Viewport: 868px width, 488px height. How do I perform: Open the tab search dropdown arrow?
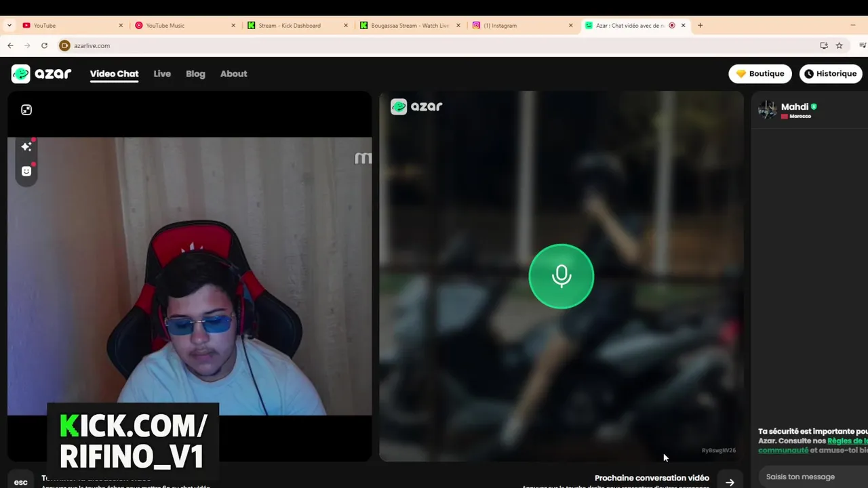[9, 25]
